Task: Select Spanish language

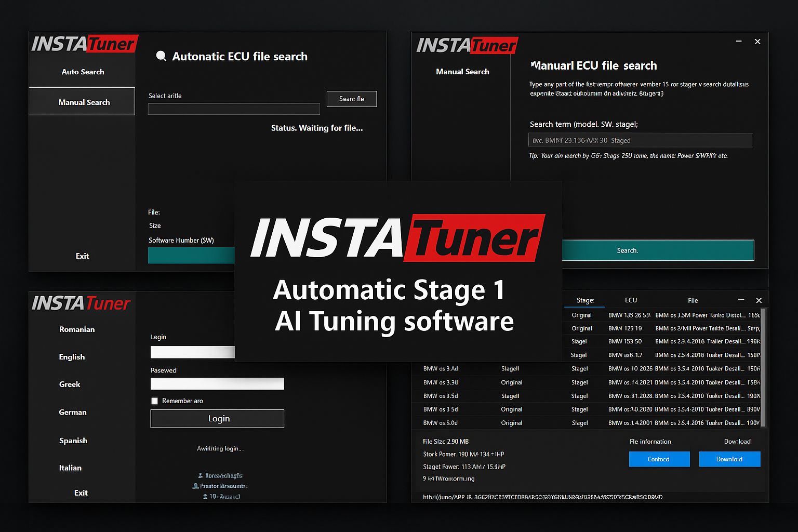Action: tap(73, 441)
